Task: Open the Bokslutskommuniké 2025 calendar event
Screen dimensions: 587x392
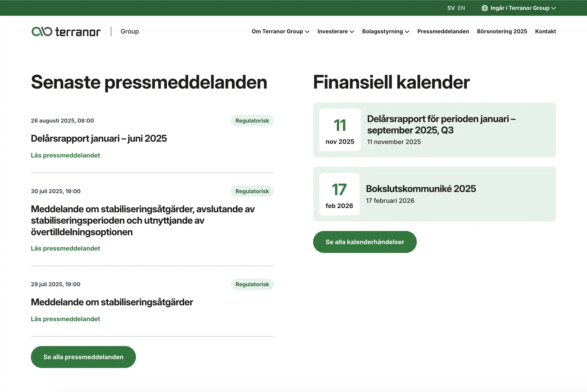Action: (x=421, y=189)
